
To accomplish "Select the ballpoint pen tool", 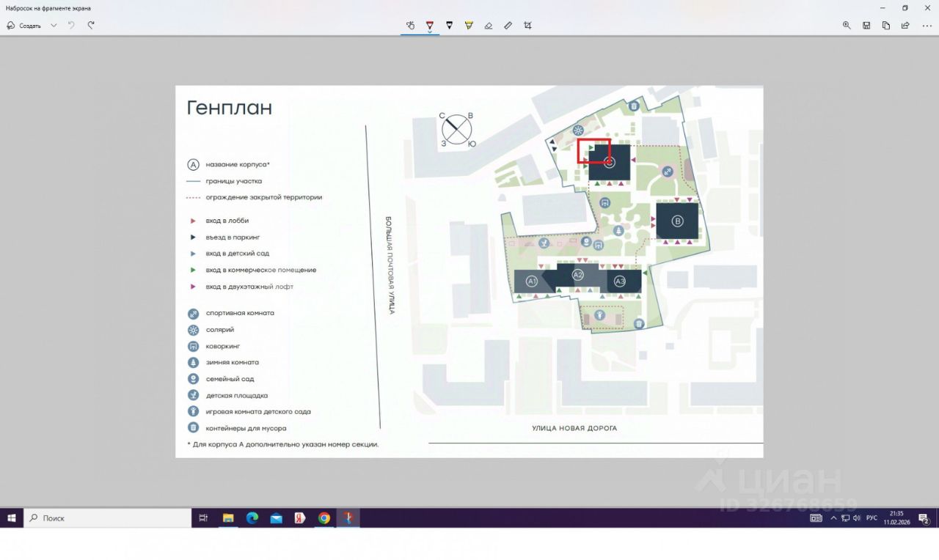I will [x=430, y=25].
